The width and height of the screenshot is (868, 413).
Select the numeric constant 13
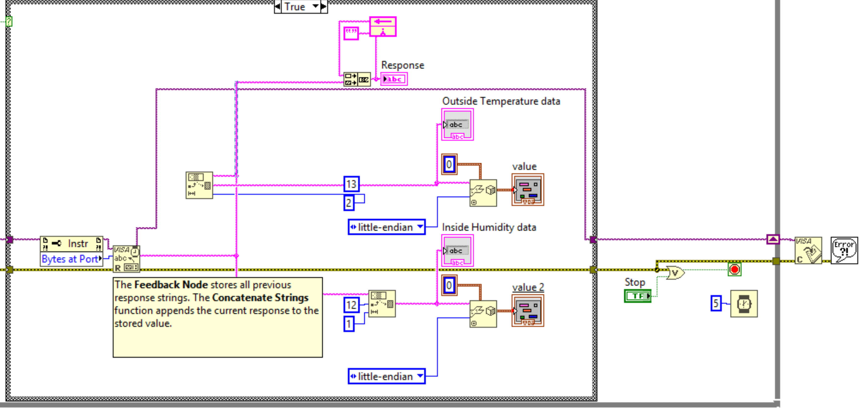[x=351, y=184]
